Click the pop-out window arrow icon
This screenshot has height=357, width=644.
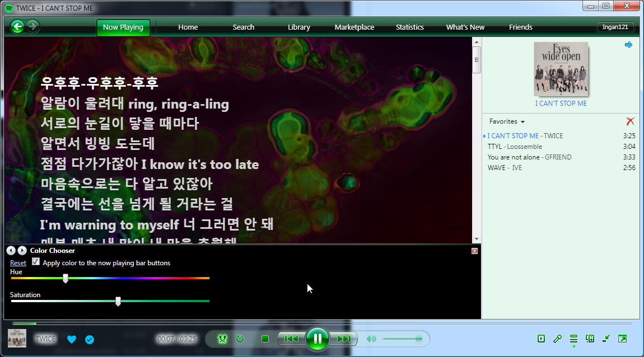pos(623,339)
